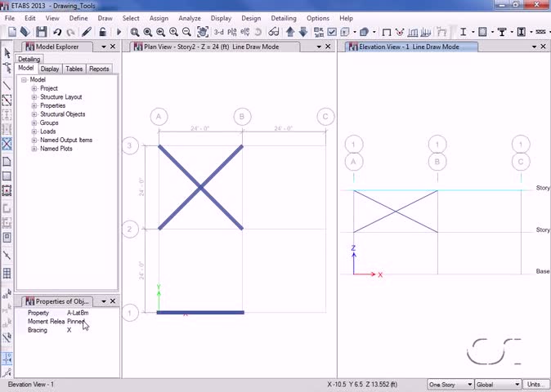Click Move Down in list arrow
This screenshot has width=551, height=392.
pyautogui.click(x=303, y=32)
